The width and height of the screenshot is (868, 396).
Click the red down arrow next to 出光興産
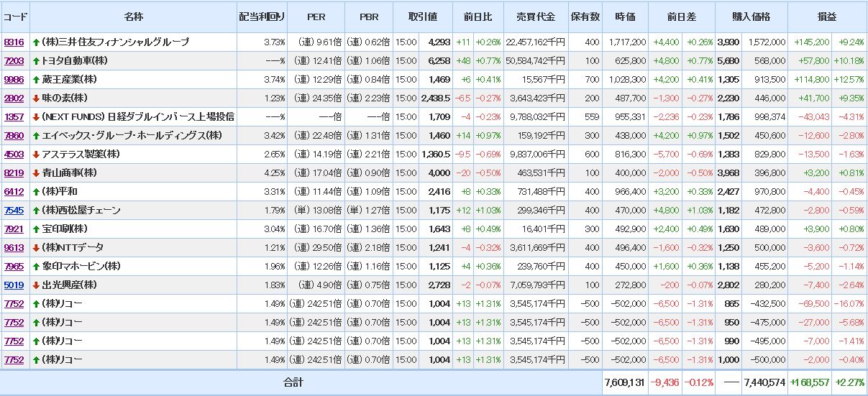coord(36,285)
